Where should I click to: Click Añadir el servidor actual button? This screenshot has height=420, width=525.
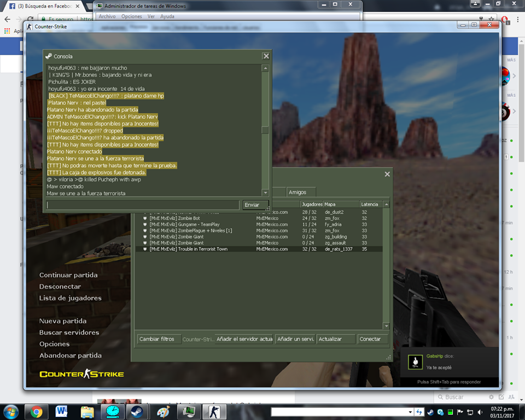(244, 339)
